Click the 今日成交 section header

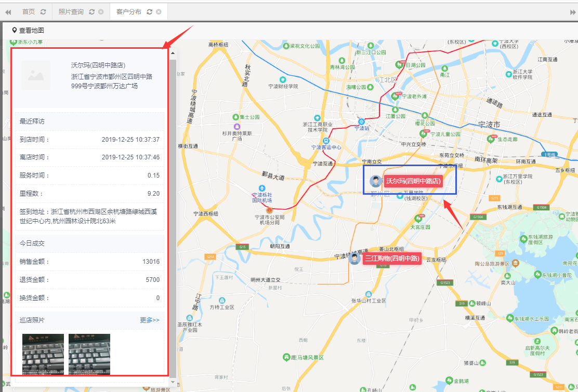click(89, 244)
